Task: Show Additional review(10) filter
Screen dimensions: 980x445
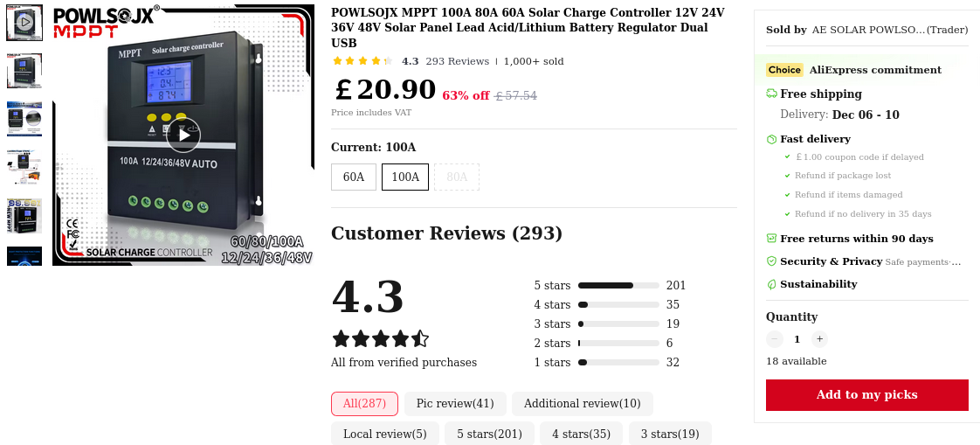Action: click(583, 404)
